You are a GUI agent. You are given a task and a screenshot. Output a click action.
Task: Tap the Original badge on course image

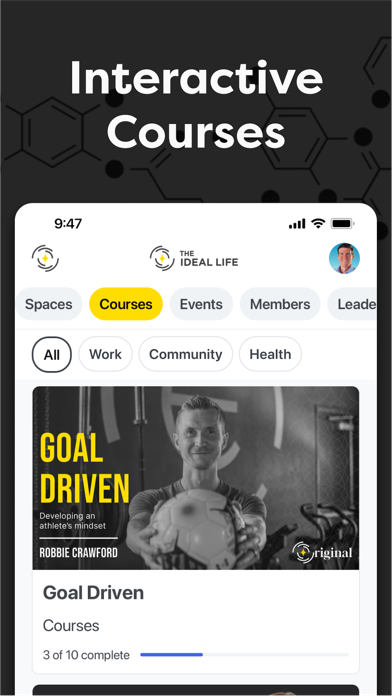pos(322,553)
